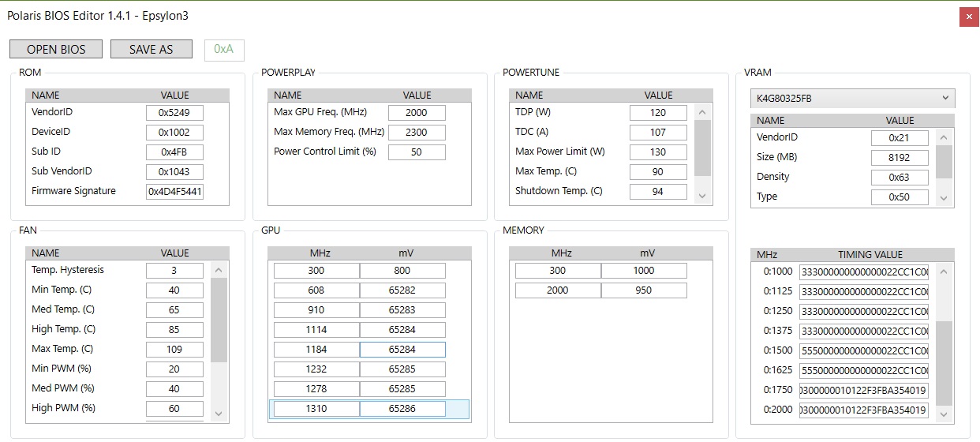The height and width of the screenshot is (442, 980).
Task: Select the GPU voltage cell 65283
Action: pyautogui.click(x=402, y=309)
